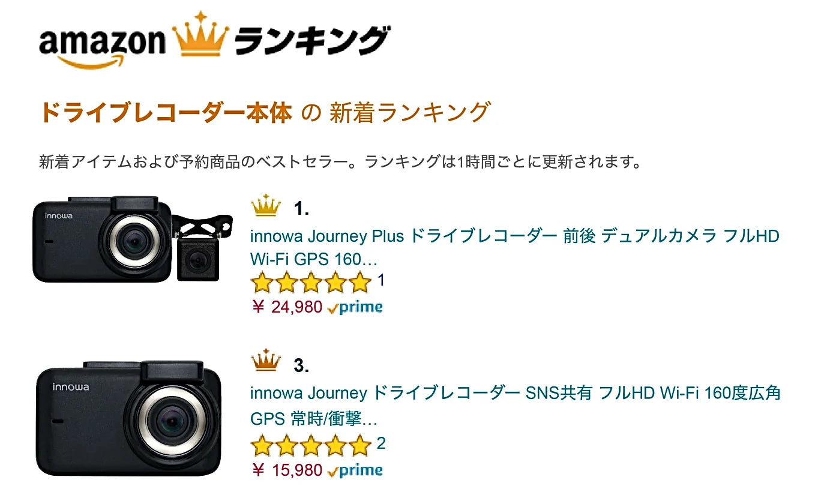Click the bronze crown beside rank 3

click(266, 362)
